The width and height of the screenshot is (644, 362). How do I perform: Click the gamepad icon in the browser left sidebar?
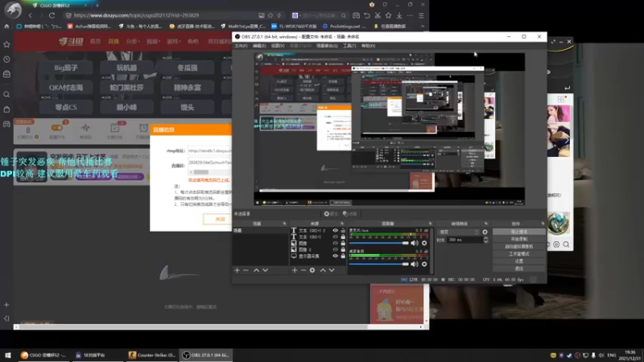coord(6,124)
